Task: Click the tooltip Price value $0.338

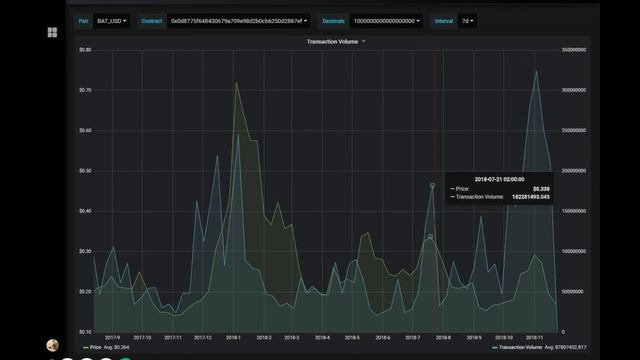Action: [541, 189]
